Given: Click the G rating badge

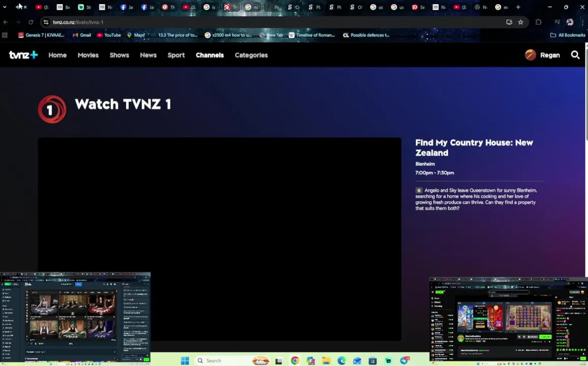Looking at the screenshot, I should [418, 191].
